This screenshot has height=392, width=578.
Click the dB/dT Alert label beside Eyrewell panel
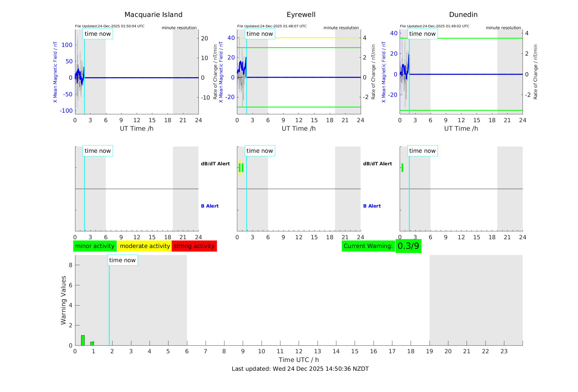coord(377,164)
